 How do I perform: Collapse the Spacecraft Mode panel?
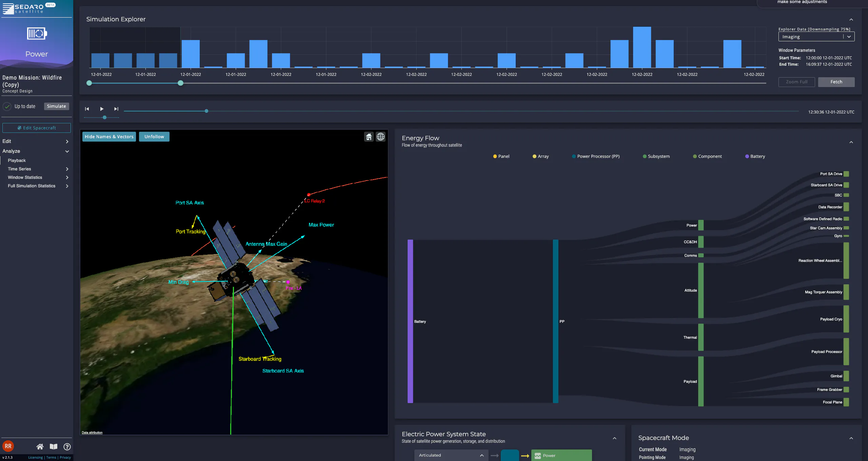851,438
